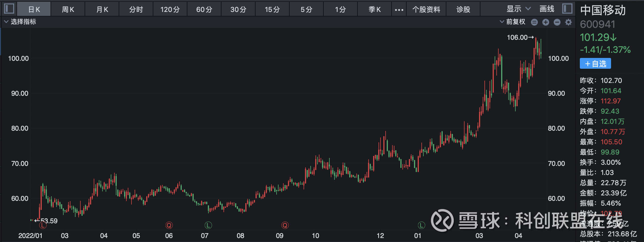Select the 5分 period tab
Viewport: 644px width, 242px height.
(306, 9)
